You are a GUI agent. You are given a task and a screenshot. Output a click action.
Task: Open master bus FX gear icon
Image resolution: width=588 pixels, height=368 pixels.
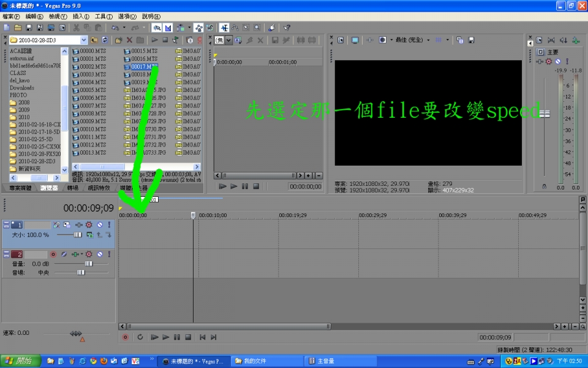tap(549, 61)
